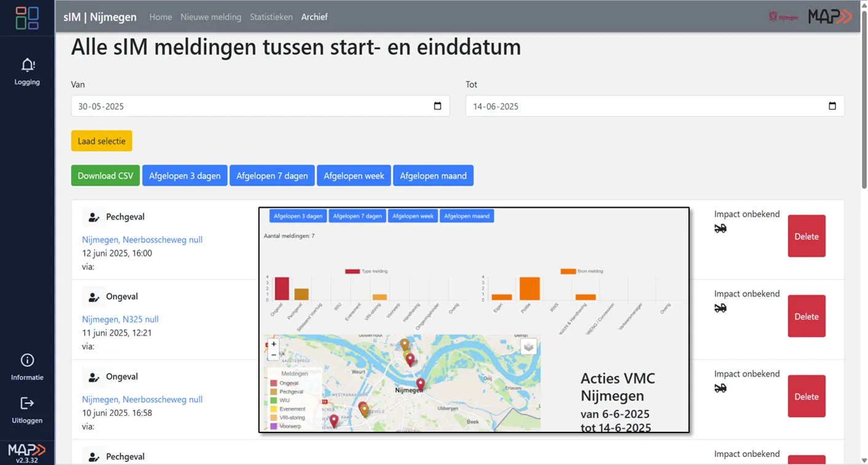Open the Informatie icon in sidebar
Image resolution: width=868 pixels, height=465 pixels.
(27, 361)
